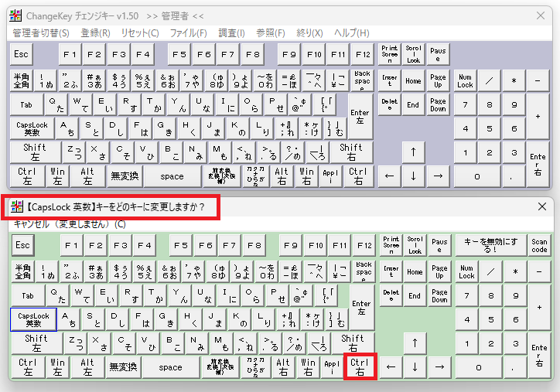Select the highlighted Ctrl 右 key in the lower dialog
The width and height of the screenshot is (560, 392).
(x=358, y=367)
